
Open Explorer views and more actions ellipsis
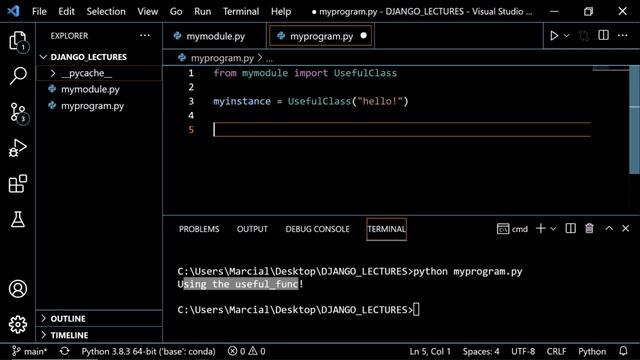(145, 36)
